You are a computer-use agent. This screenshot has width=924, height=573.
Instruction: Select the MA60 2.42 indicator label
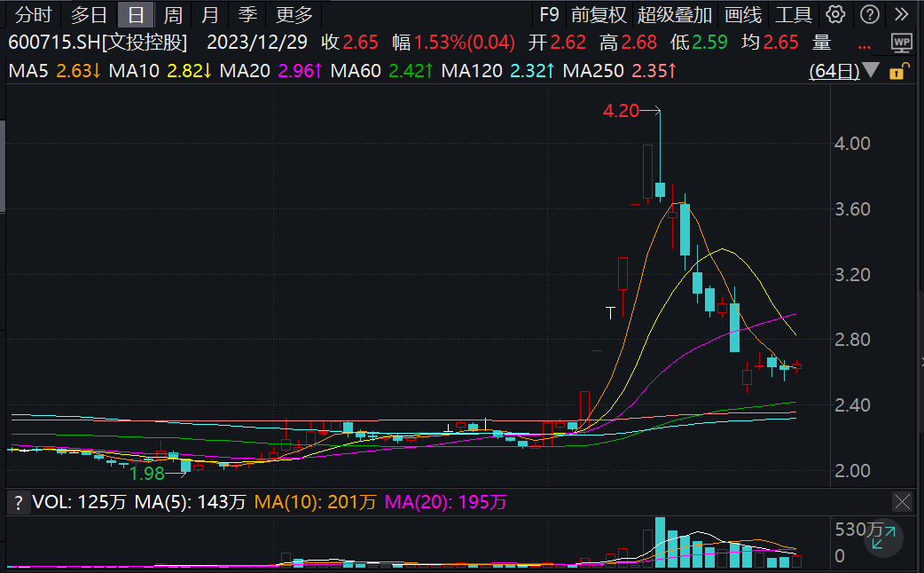382,71
